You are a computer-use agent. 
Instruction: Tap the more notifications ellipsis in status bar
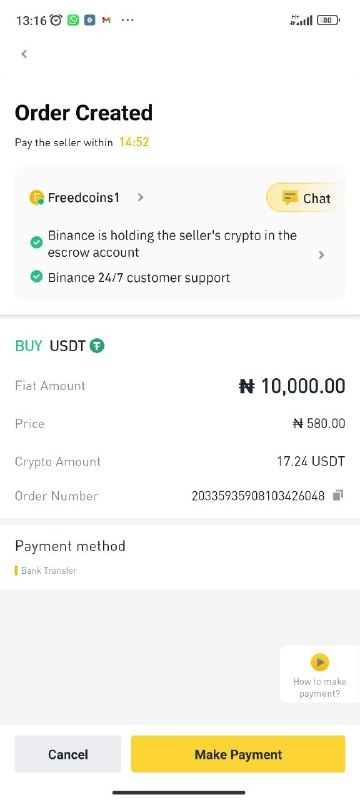(127, 20)
